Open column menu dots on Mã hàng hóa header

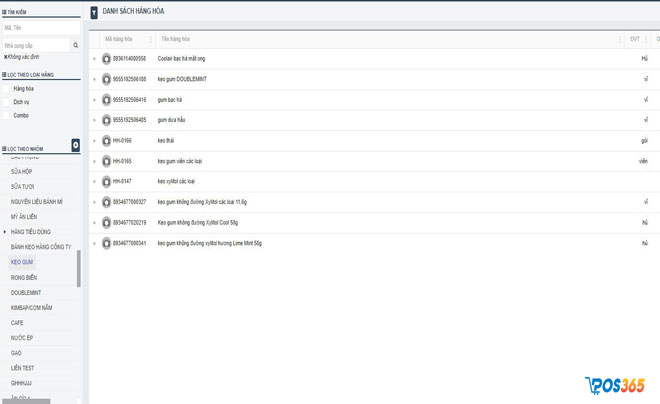[151, 39]
